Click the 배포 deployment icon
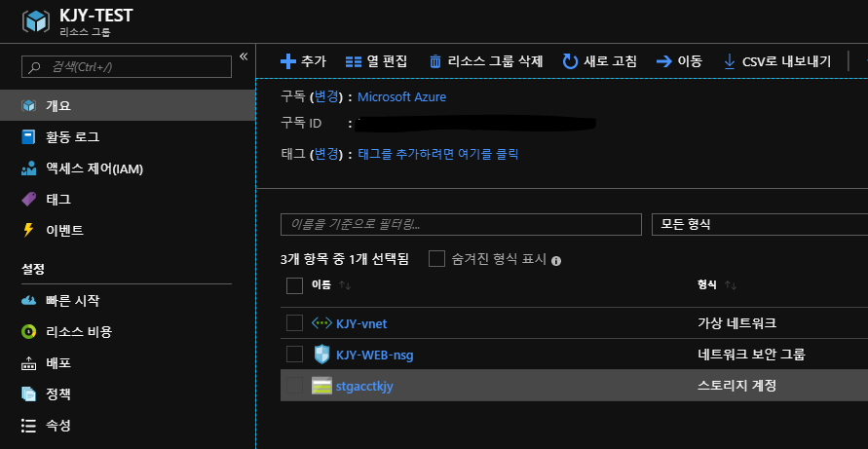This screenshot has height=449, width=868. point(28,363)
